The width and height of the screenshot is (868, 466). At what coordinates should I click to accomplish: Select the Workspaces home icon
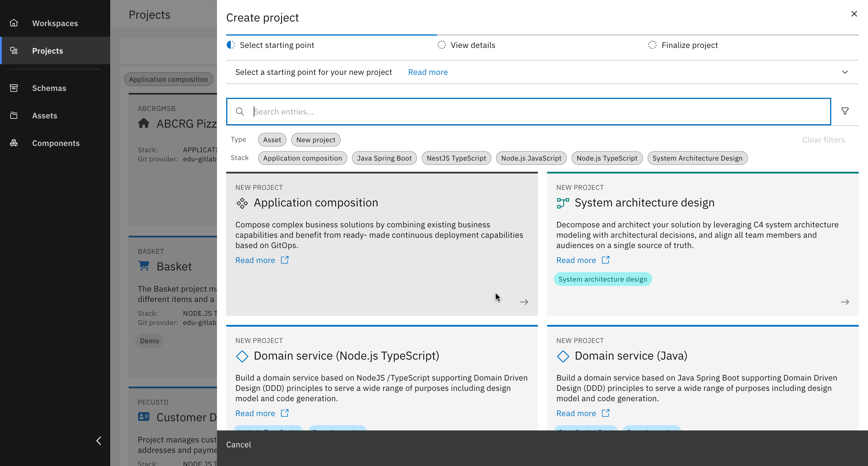(14, 23)
